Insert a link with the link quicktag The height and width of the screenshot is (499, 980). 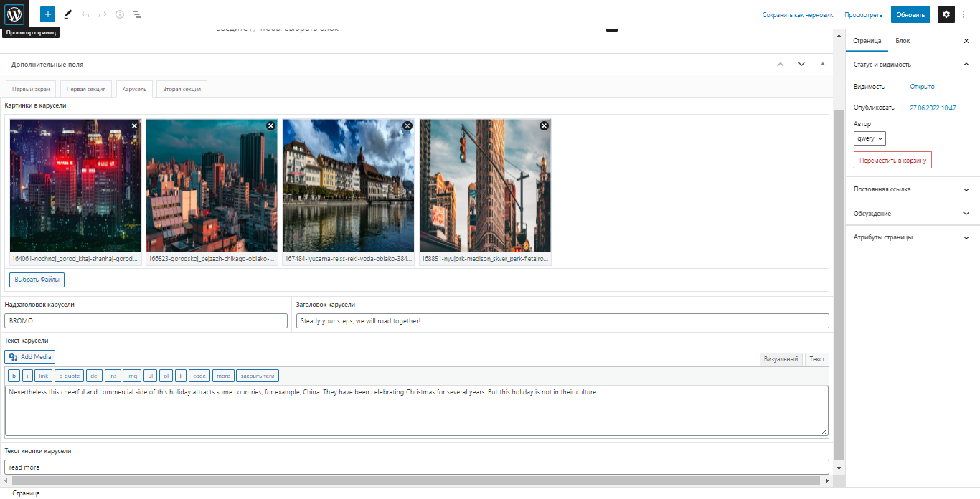(44, 376)
